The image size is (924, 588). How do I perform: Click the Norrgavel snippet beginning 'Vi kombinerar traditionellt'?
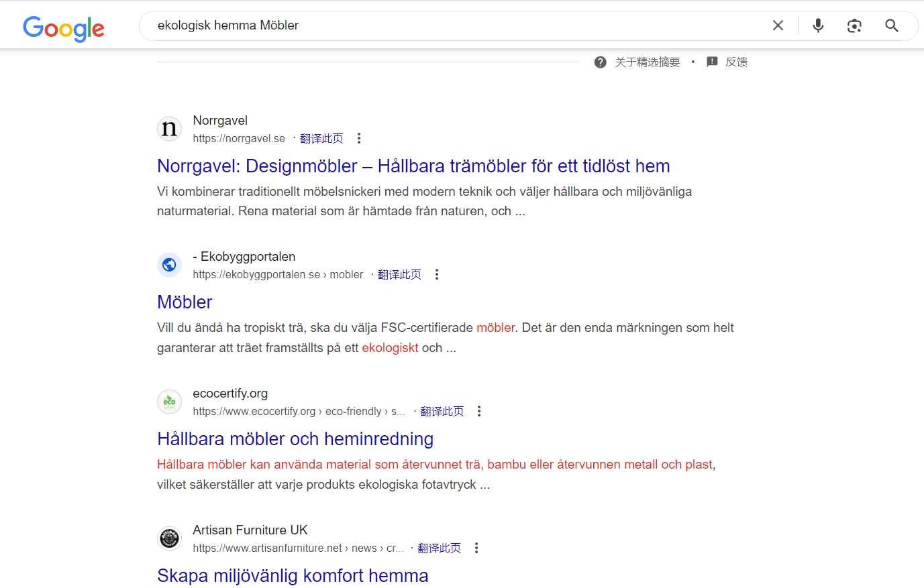tap(424, 201)
